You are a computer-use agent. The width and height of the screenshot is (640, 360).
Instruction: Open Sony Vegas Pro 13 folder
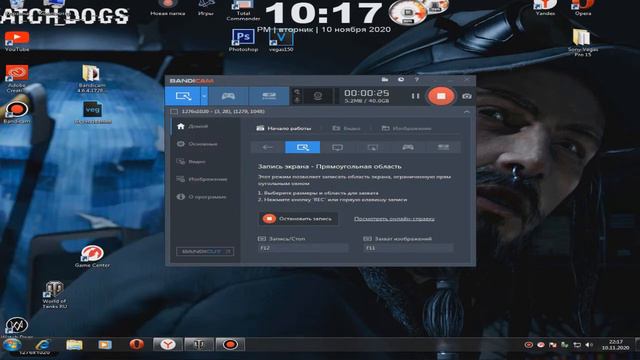tap(582, 42)
